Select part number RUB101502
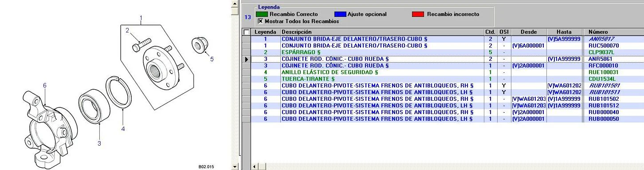644x170 pixels. [603, 99]
